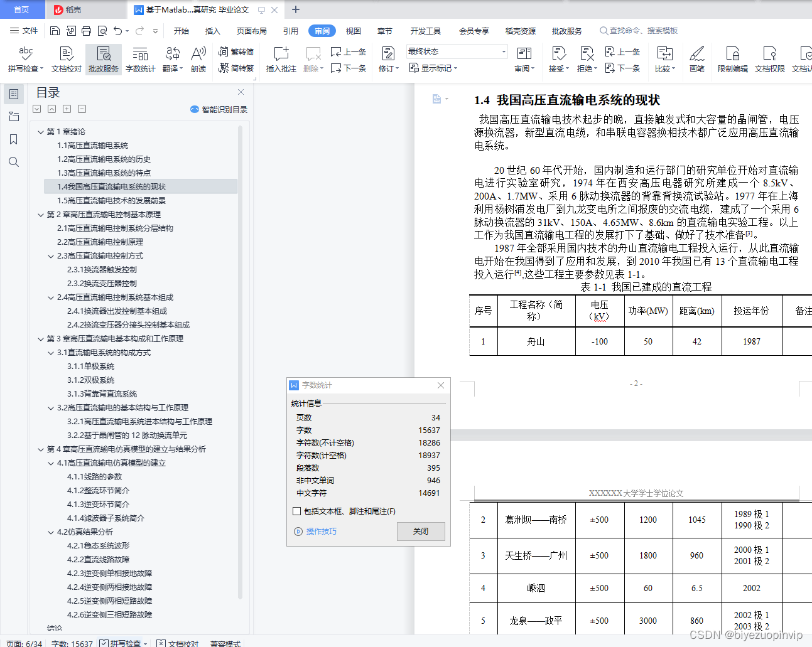Click the outline panel vertical scrollbar
The image size is (812, 647).
tap(241, 363)
